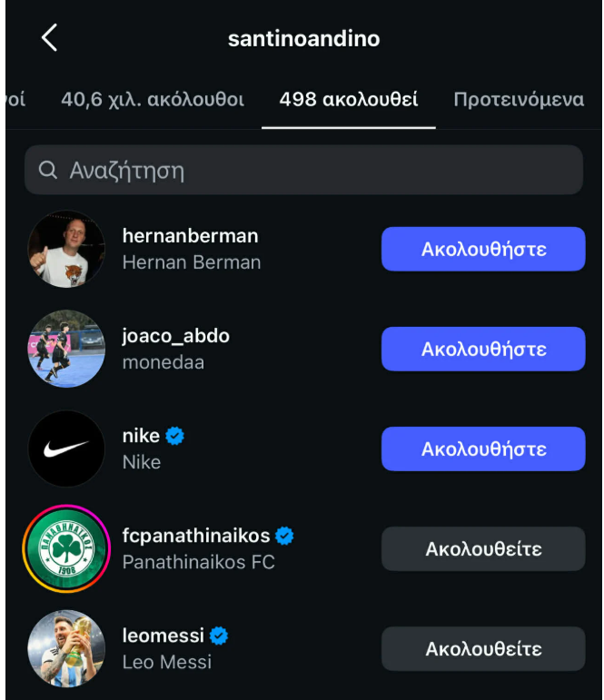604x700 pixels.
Task: Tap the Nike swoosh logo avatar
Action: 66,449
